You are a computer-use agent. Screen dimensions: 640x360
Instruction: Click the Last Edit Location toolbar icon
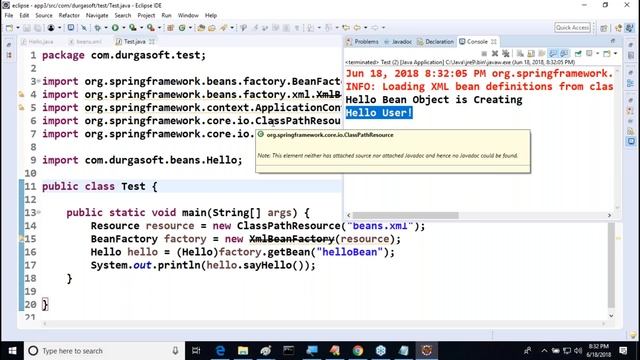point(346,28)
